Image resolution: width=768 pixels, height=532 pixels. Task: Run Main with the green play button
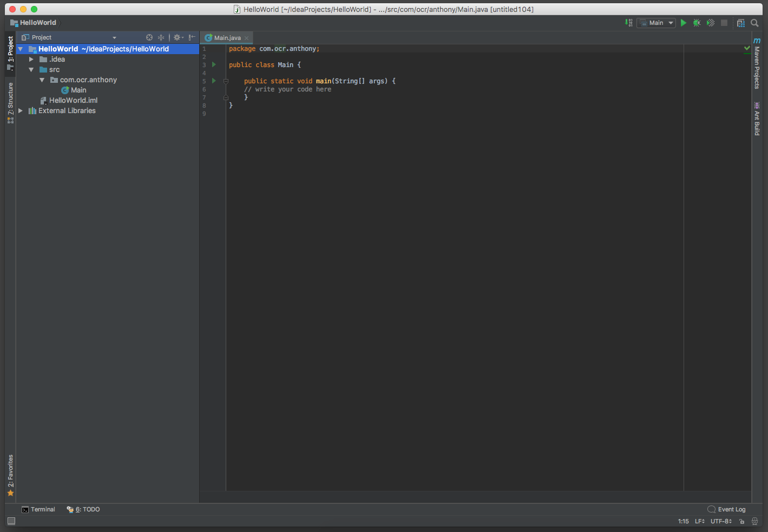(x=684, y=23)
